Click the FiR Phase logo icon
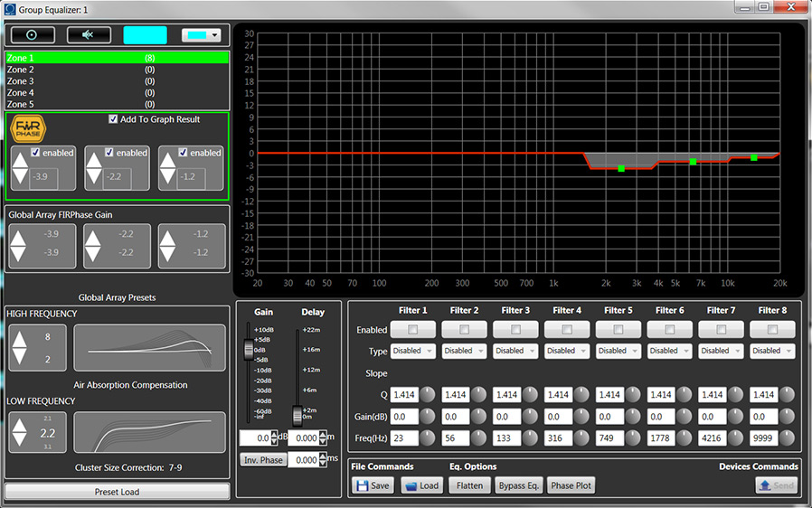This screenshot has height=508, width=812. point(28,129)
